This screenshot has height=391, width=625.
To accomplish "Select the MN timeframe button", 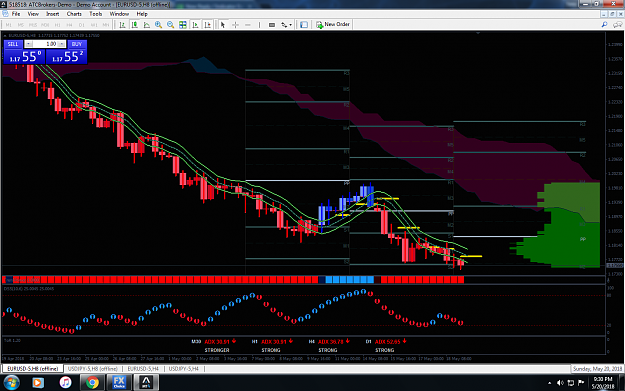I will tap(106, 25).
